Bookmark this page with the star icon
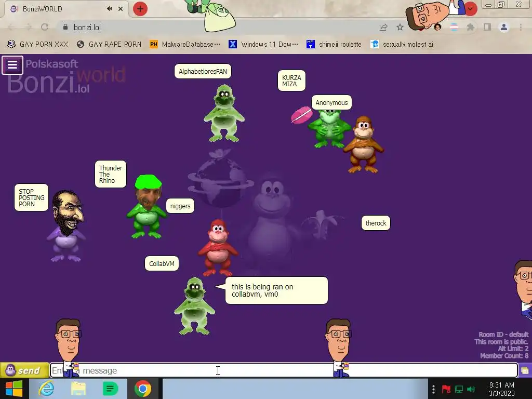 click(x=400, y=27)
